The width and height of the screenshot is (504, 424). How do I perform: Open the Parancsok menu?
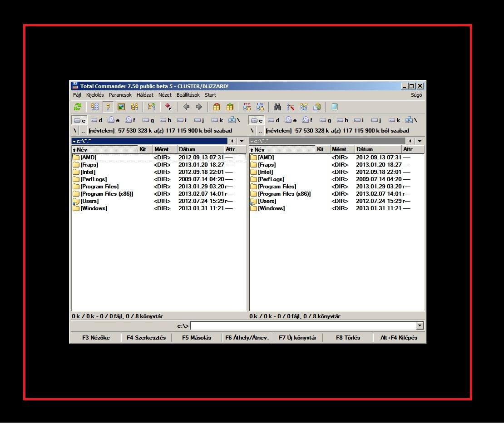tap(120, 95)
